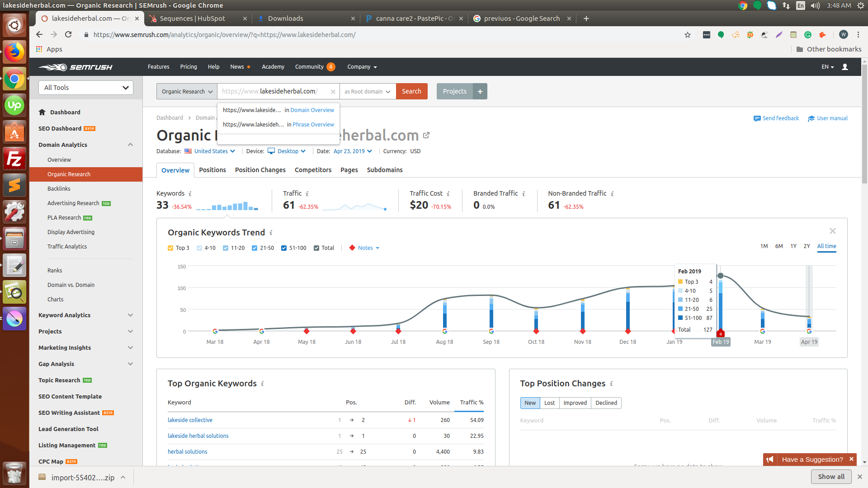This screenshot has height=488, width=868.
Task: Open 'lakeside collective' keyword link
Action: click(x=190, y=420)
